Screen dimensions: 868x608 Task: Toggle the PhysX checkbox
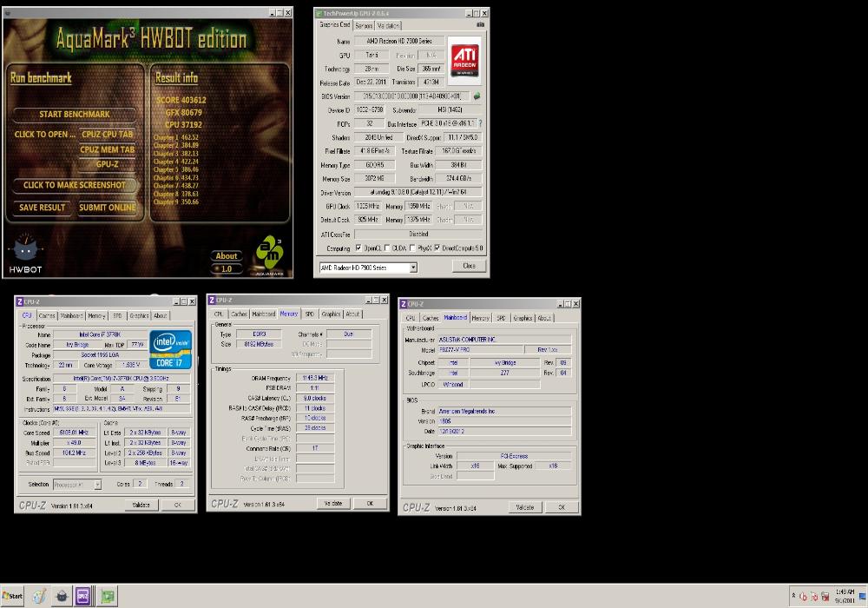pyautogui.click(x=412, y=248)
